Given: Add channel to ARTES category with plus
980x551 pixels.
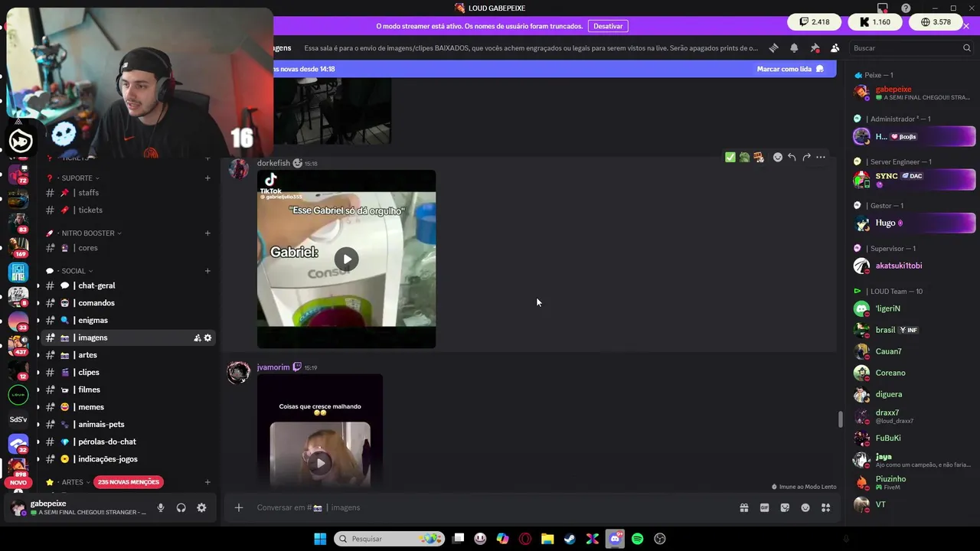Looking at the screenshot, I should [x=207, y=482].
